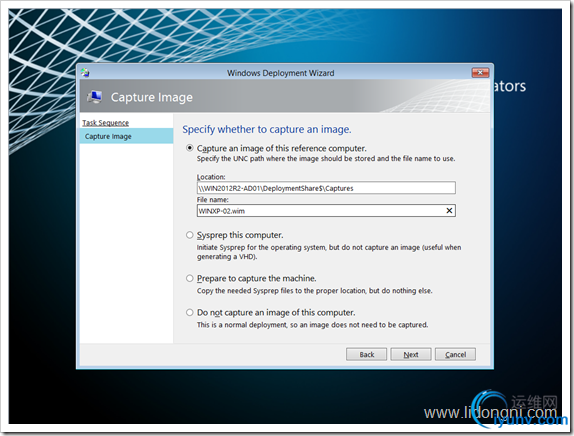The width and height of the screenshot is (574, 436).
Task: Click the 'Copy the needed Sysprep files' description
Action: (315, 291)
